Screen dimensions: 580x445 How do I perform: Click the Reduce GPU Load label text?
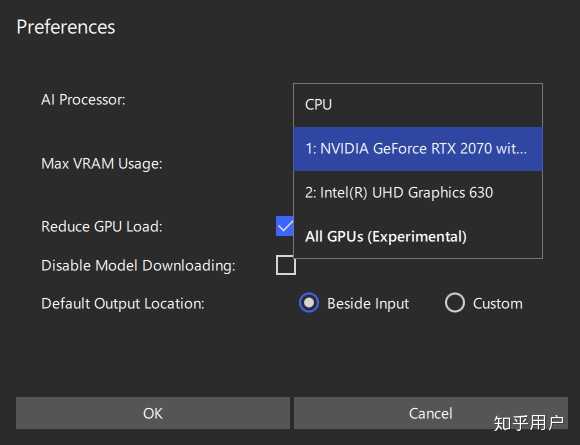[x=102, y=226]
